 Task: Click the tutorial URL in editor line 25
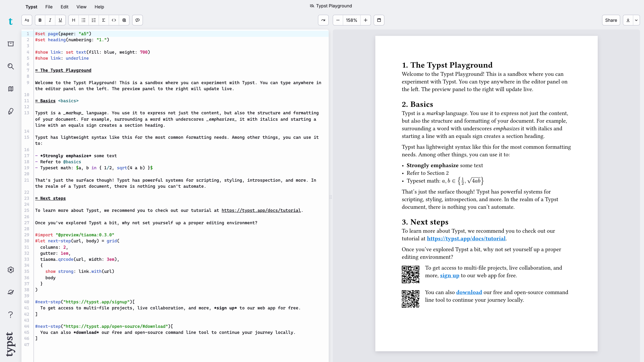click(261, 210)
